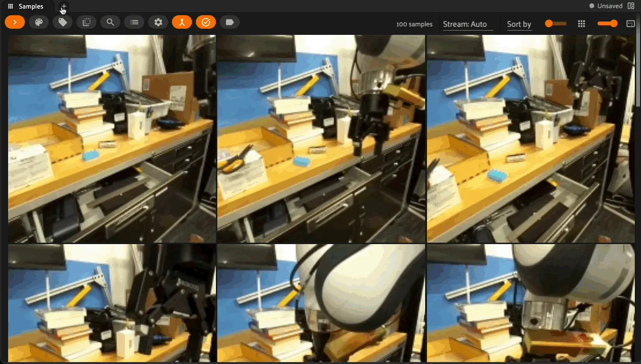
Task: Select the Samples tab
Action: click(x=26, y=6)
